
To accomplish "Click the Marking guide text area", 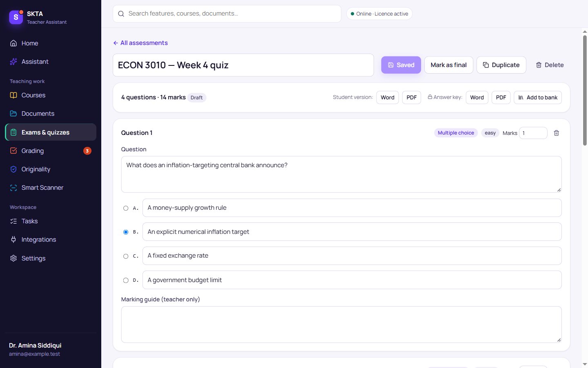I will point(341,324).
